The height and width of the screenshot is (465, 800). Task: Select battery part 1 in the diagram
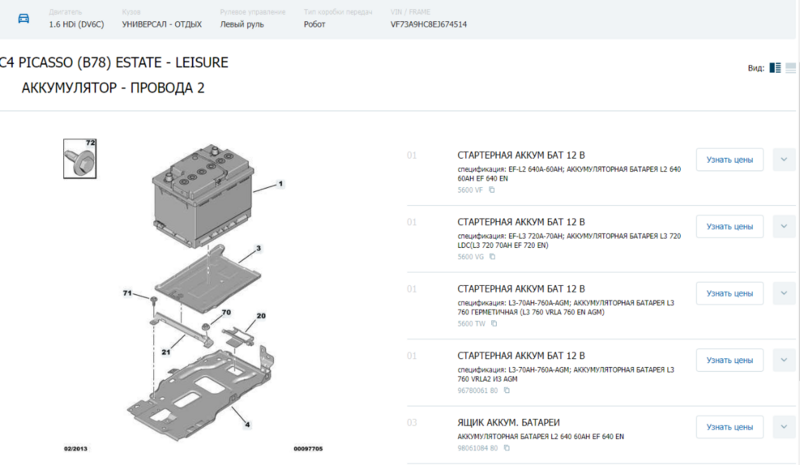pos(282,184)
